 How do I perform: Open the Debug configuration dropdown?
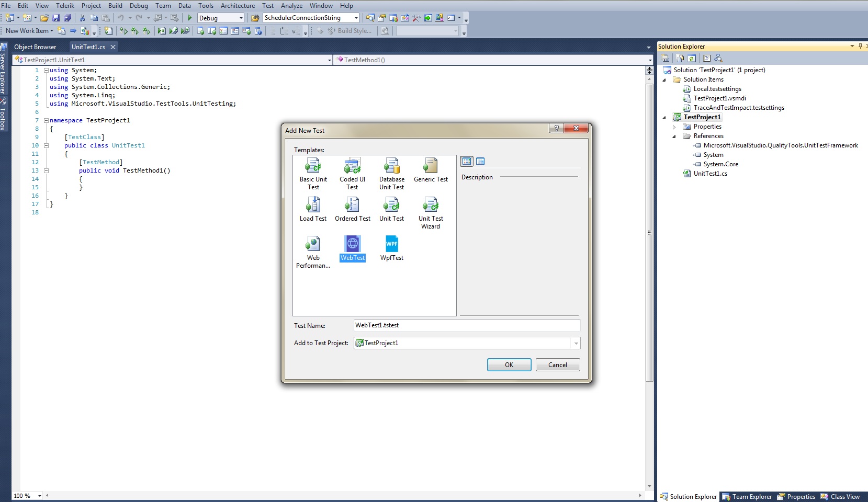pyautogui.click(x=241, y=18)
